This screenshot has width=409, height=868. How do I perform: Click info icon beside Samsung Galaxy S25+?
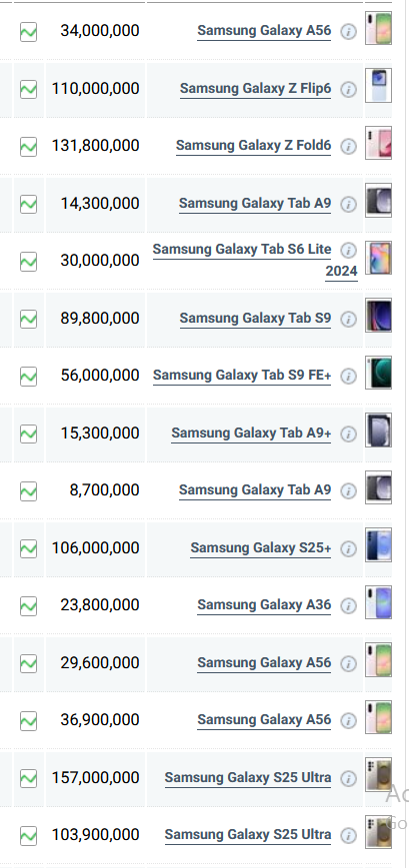click(348, 548)
